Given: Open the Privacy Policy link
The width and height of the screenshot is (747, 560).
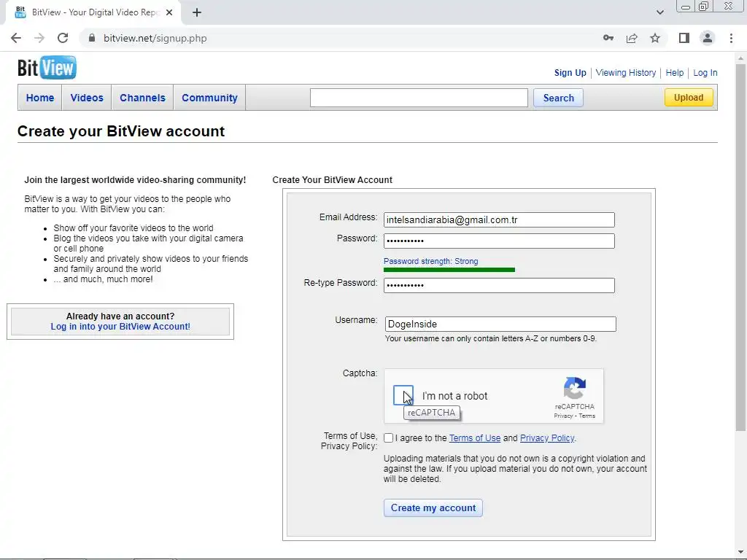Looking at the screenshot, I should pos(547,438).
